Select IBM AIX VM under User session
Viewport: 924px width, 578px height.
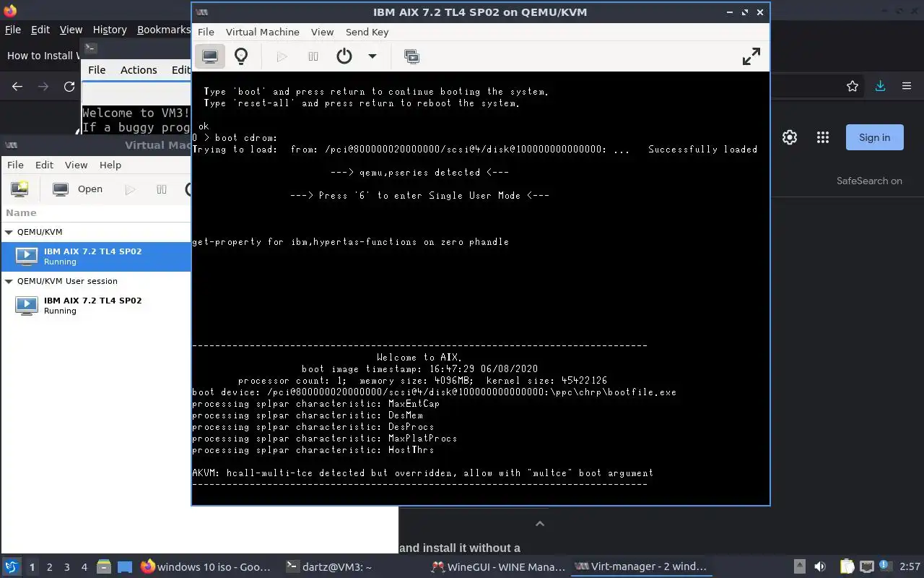(x=95, y=306)
